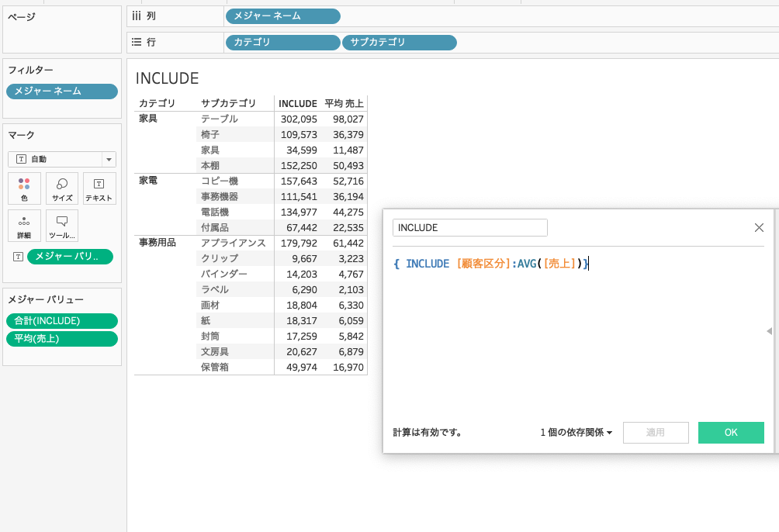Click the value 157,643 cell
The width and height of the screenshot is (779, 532).
(299, 181)
